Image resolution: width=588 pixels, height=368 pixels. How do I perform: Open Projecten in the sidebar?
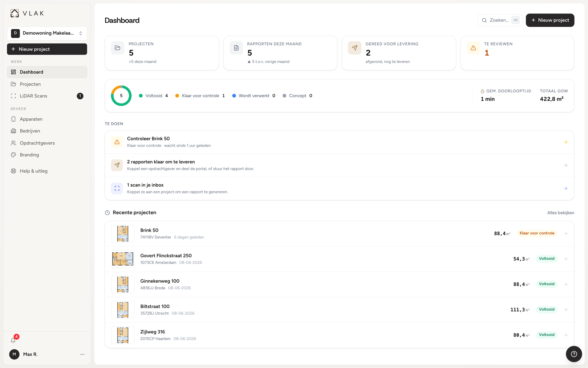point(47,84)
